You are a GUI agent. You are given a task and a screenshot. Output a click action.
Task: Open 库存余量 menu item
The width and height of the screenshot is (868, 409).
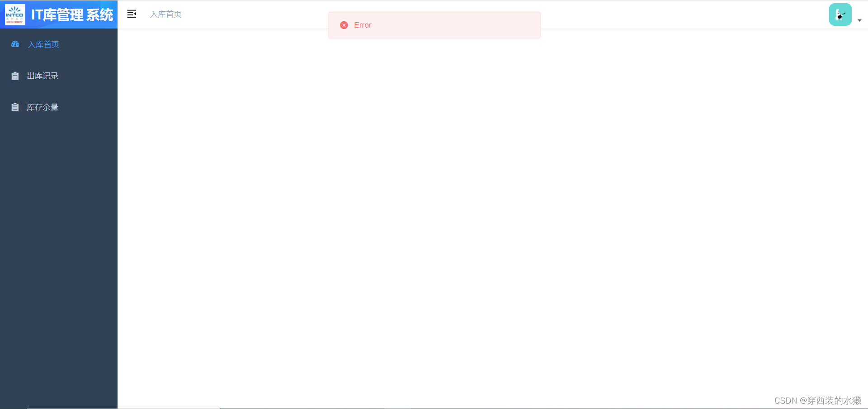tap(59, 107)
